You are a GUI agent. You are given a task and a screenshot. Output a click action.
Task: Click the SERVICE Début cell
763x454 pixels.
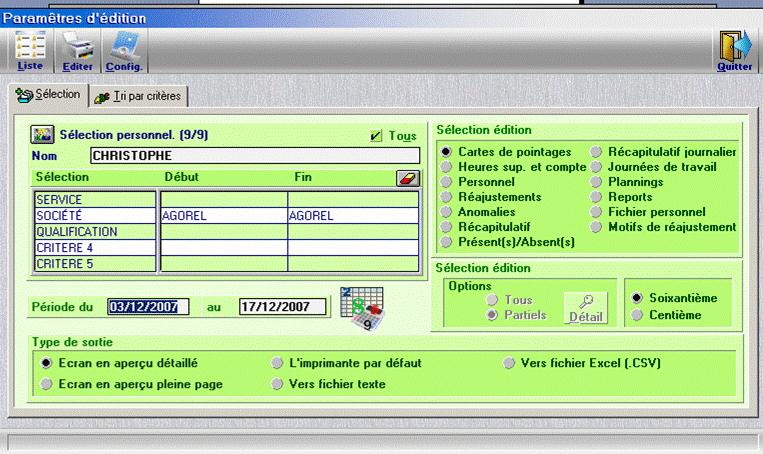tap(224, 200)
